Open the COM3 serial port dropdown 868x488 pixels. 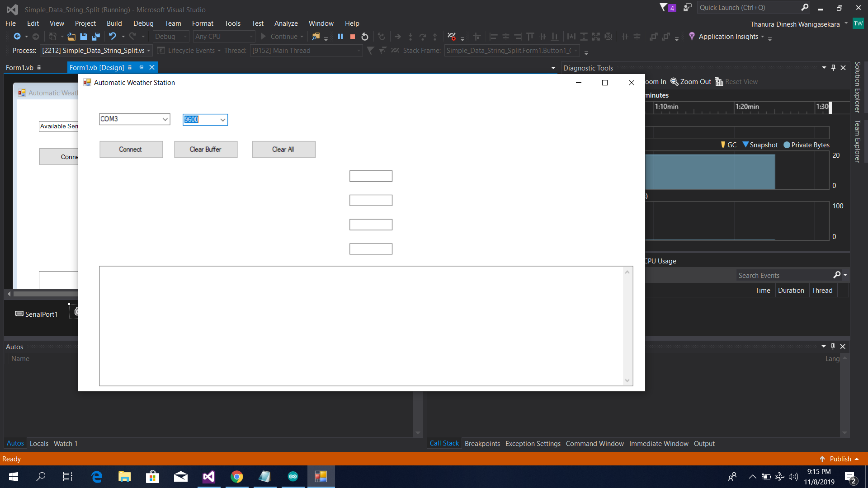pyautogui.click(x=165, y=119)
